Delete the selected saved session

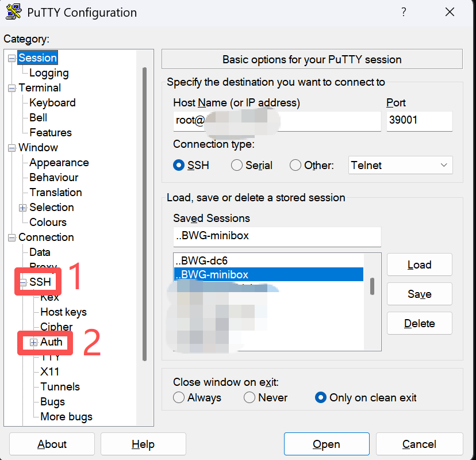point(419,324)
